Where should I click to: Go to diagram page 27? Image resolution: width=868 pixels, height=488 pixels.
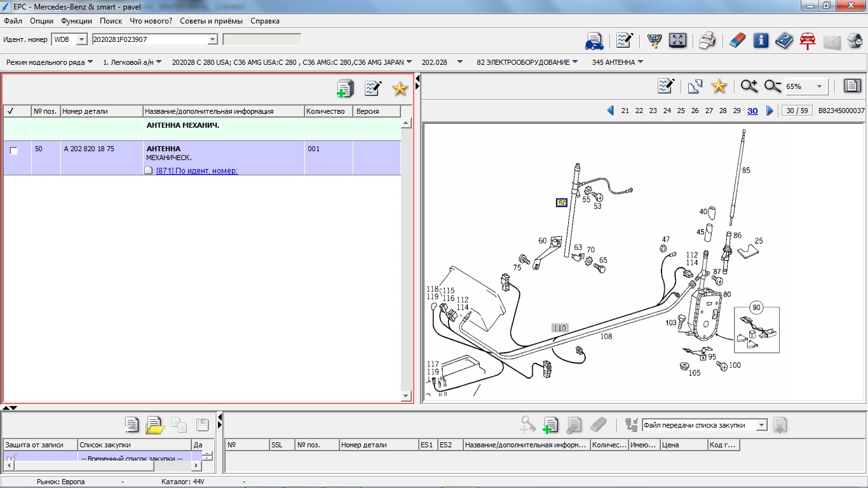click(709, 111)
